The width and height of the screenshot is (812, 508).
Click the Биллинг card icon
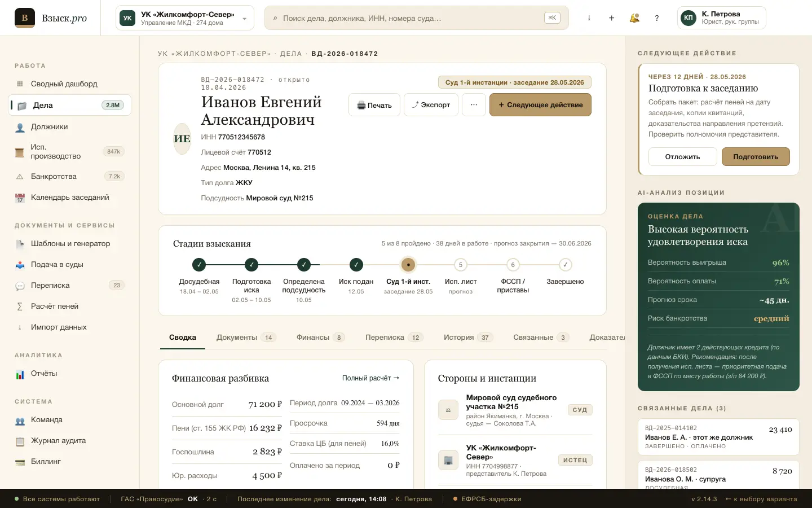click(x=20, y=462)
